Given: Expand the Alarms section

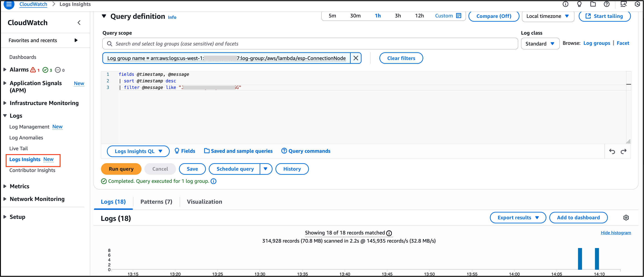Looking at the screenshot, I should [x=5, y=70].
